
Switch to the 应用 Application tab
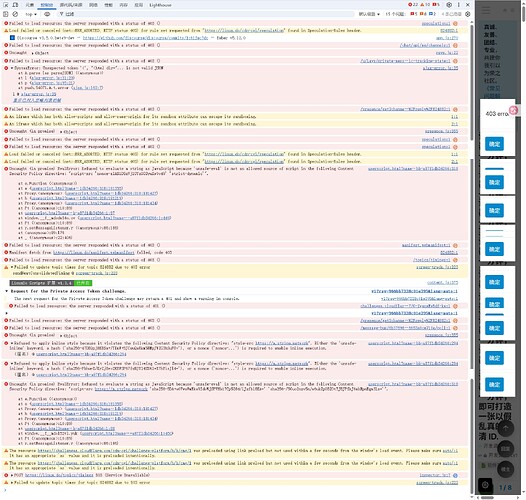click(x=139, y=5)
